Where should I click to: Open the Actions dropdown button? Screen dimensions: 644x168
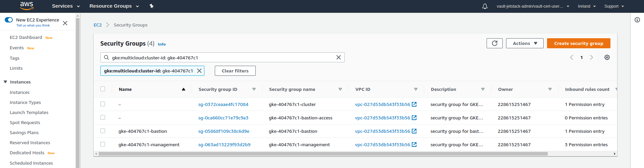tap(525, 43)
